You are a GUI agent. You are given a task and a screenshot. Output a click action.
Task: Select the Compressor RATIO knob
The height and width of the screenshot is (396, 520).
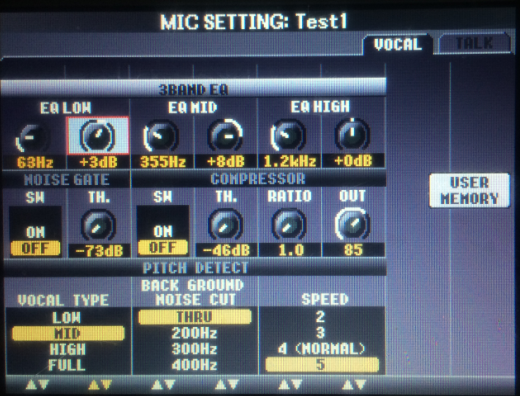(x=289, y=225)
